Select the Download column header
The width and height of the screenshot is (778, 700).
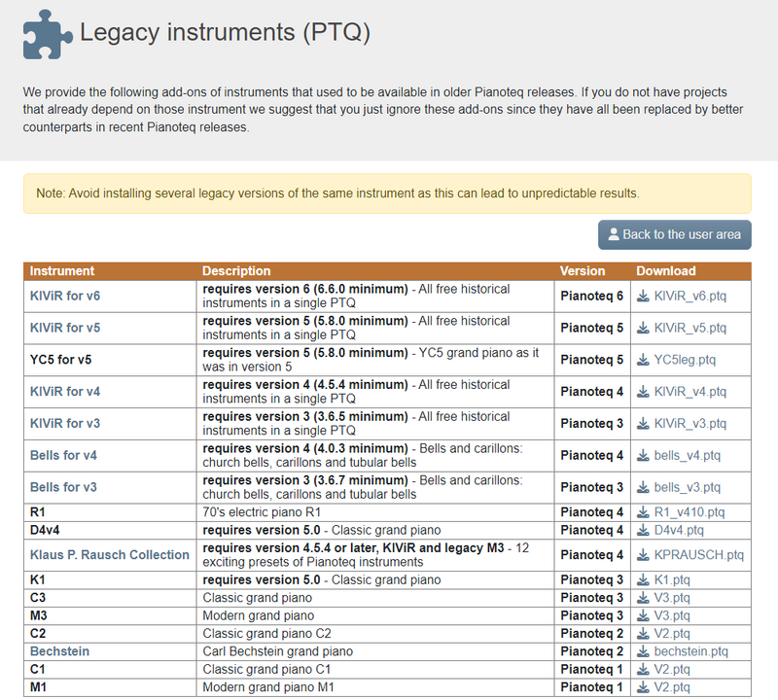click(x=666, y=271)
